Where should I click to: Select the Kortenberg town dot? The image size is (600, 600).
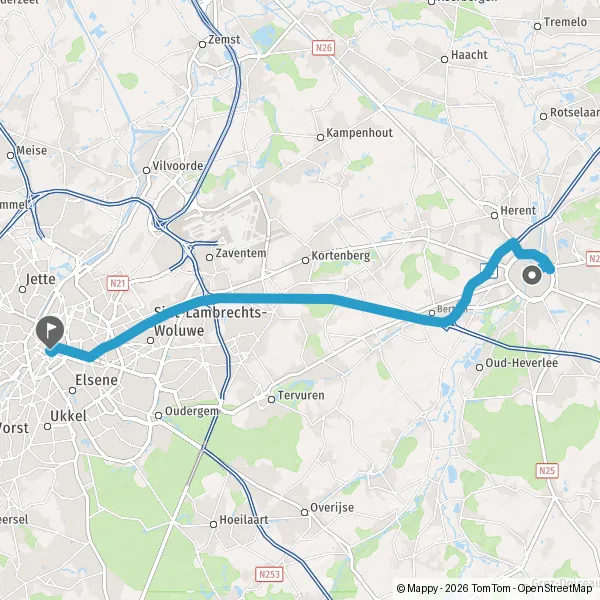click(305, 261)
